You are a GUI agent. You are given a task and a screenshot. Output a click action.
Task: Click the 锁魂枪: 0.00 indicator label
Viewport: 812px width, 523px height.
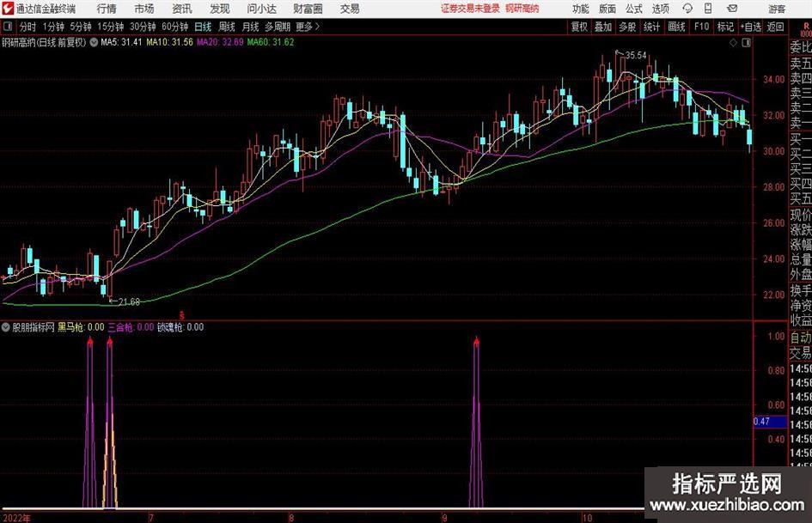pyautogui.click(x=180, y=327)
